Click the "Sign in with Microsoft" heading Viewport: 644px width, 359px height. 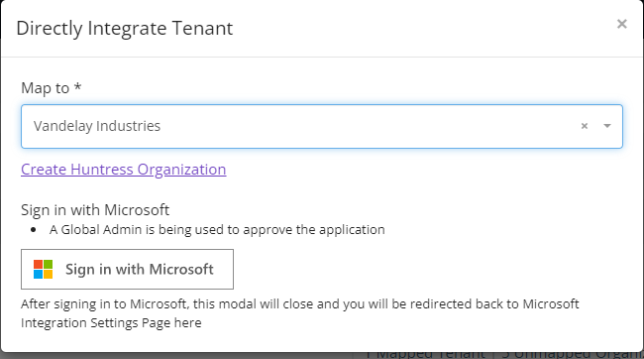coord(95,209)
